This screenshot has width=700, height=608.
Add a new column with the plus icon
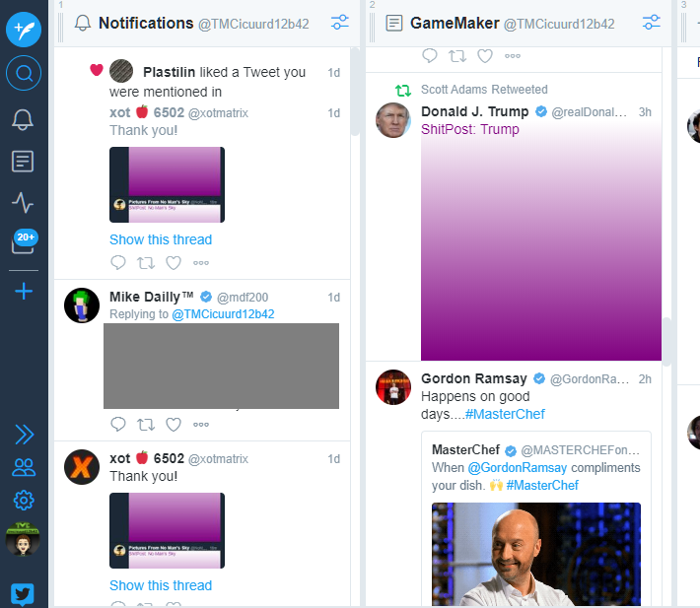24,292
